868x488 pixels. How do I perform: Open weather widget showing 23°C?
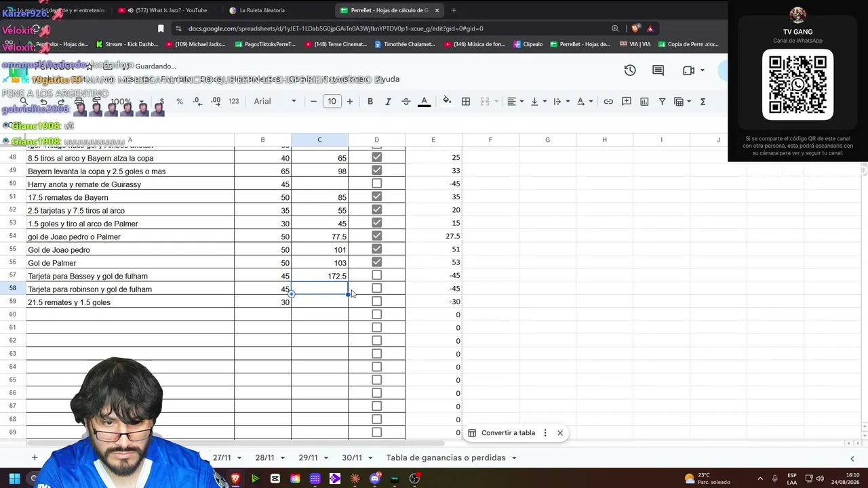click(706, 479)
